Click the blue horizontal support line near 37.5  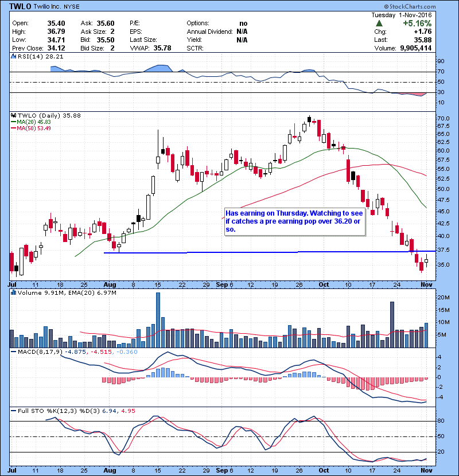point(270,252)
